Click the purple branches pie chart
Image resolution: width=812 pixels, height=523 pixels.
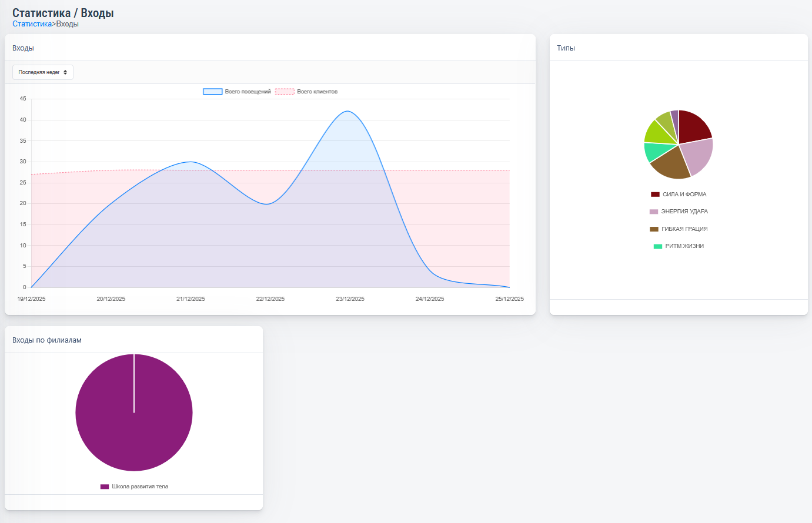click(x=134, y=413)
